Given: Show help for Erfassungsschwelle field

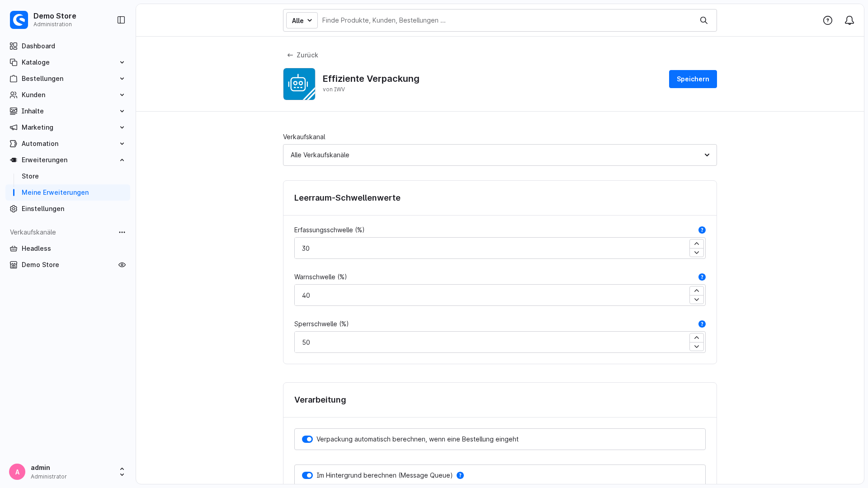Looking at the screenshot, I should point(702,230).
